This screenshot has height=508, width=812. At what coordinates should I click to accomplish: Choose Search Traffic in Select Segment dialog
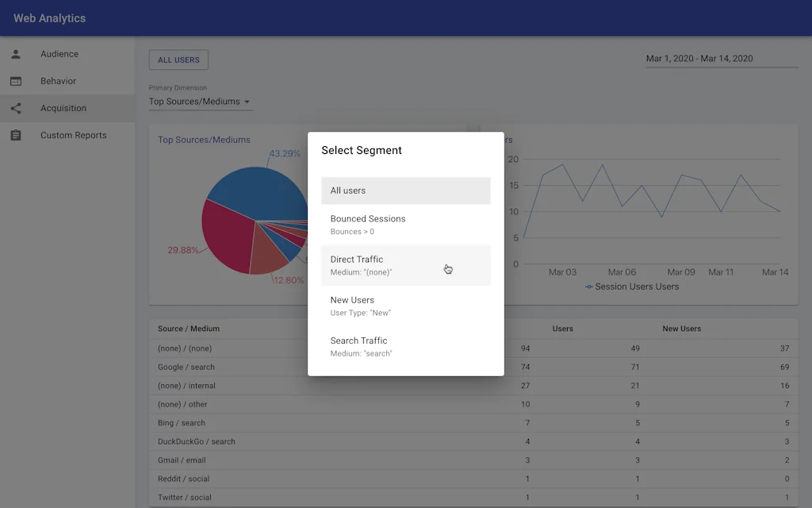(x=405, y=346)
